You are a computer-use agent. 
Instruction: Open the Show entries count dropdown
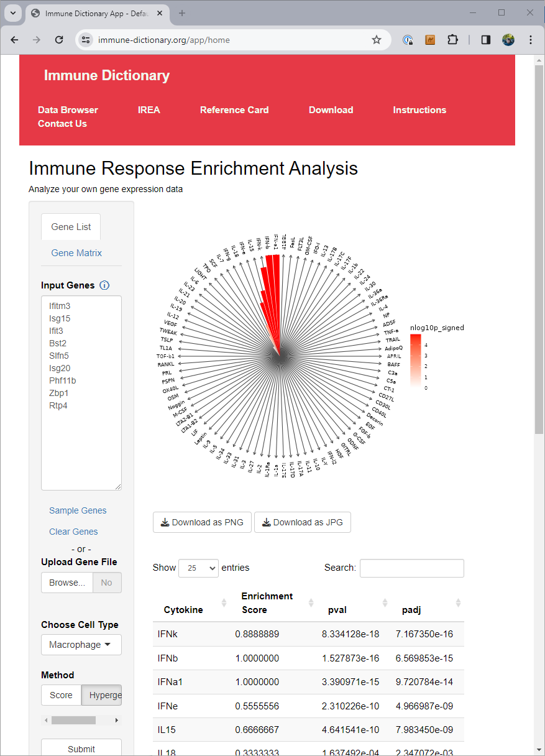tap(198, 568)
